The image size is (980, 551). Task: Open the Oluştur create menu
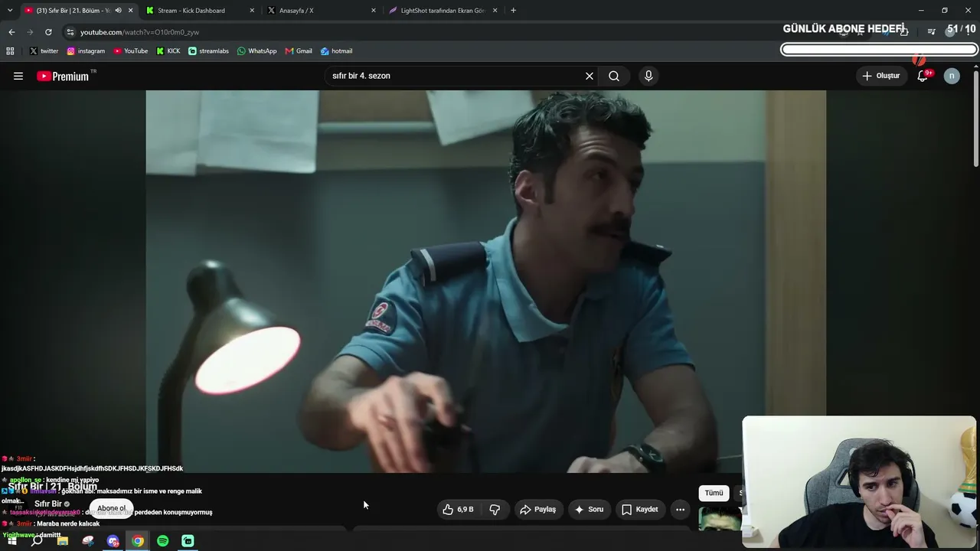pos(881,76)
